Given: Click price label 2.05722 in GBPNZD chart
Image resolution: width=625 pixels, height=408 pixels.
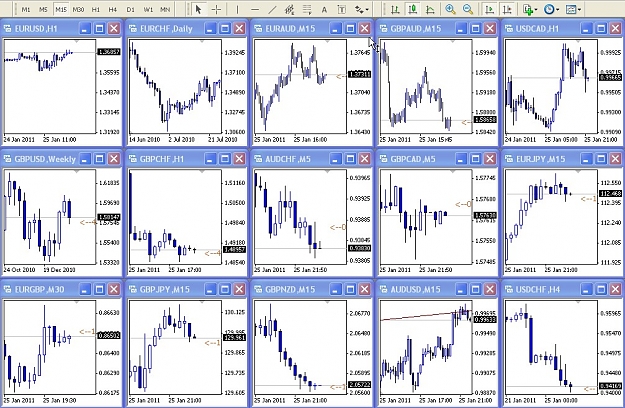Looking at the screenshot, I should (360, 385).
